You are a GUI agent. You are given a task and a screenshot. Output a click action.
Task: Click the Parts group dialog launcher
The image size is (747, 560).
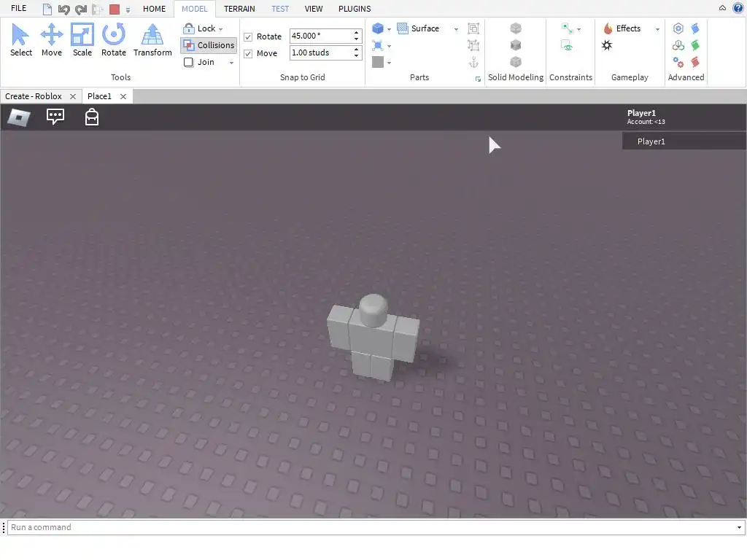478,79
